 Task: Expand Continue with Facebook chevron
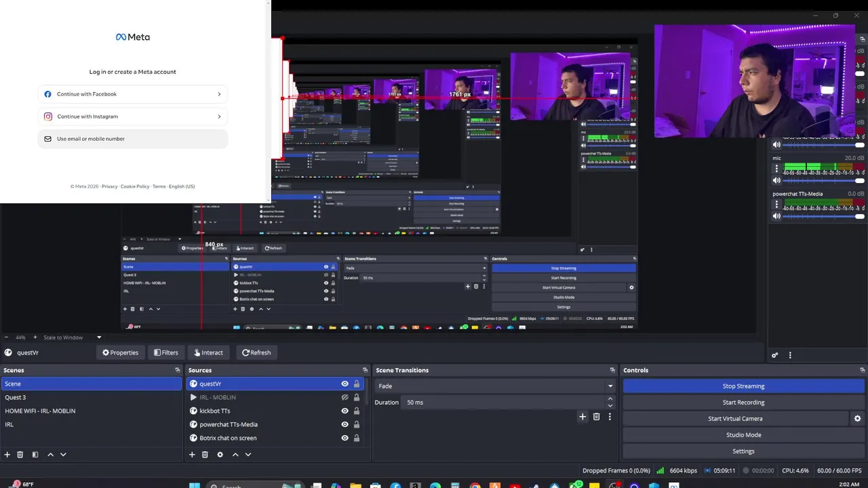pos(219,94)
